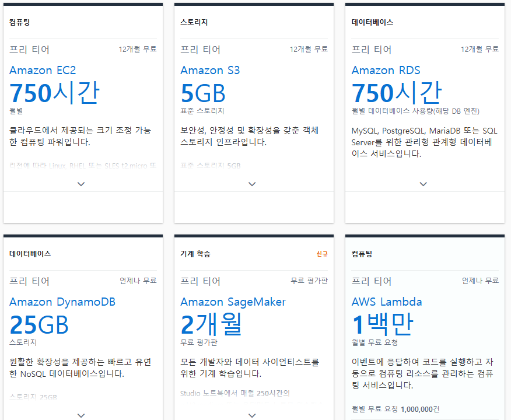This screenshot has width=511, height=420.
Task: Click the RDS description starting MySQL, PostgreSQL
Action: pyautogui.click(x=424, y=142)
